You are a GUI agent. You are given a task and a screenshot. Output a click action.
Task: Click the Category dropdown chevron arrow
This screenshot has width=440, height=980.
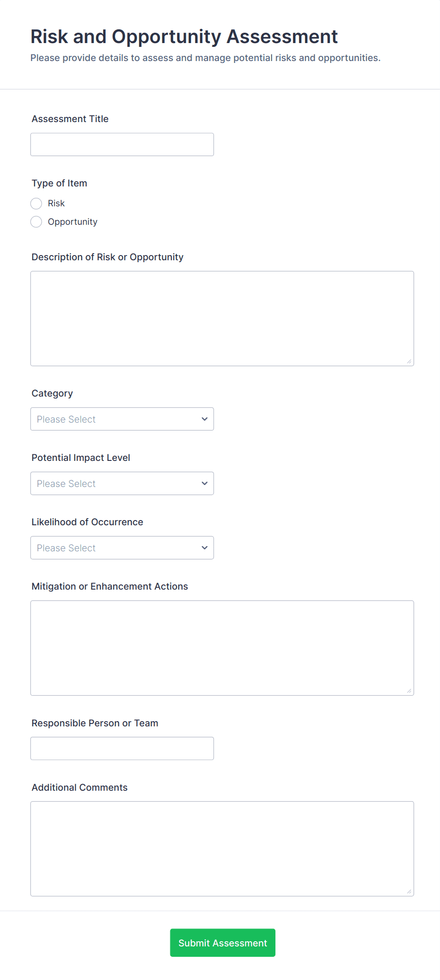coord(204,419)
